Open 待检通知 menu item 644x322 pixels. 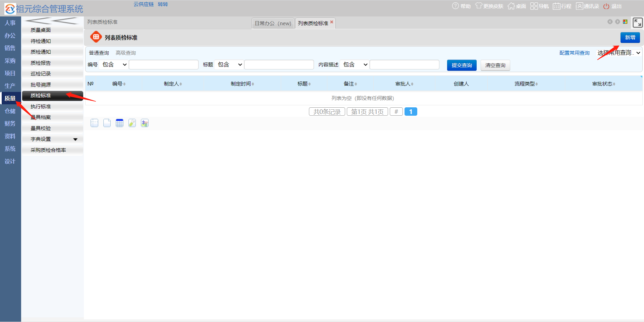(52, 41)
